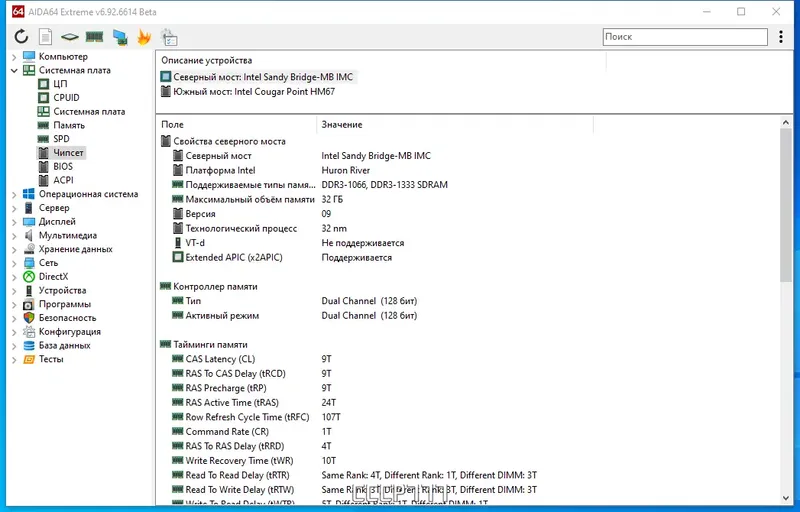Select Программы in the tree
Image resolution: width=800 pixels, height=512 pixels.
65,304
